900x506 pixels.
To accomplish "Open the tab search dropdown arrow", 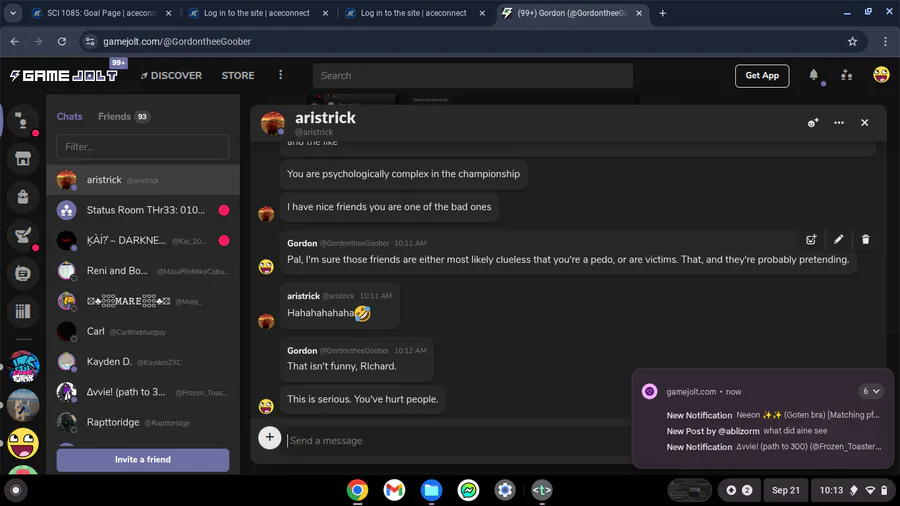I will (13, 13).
